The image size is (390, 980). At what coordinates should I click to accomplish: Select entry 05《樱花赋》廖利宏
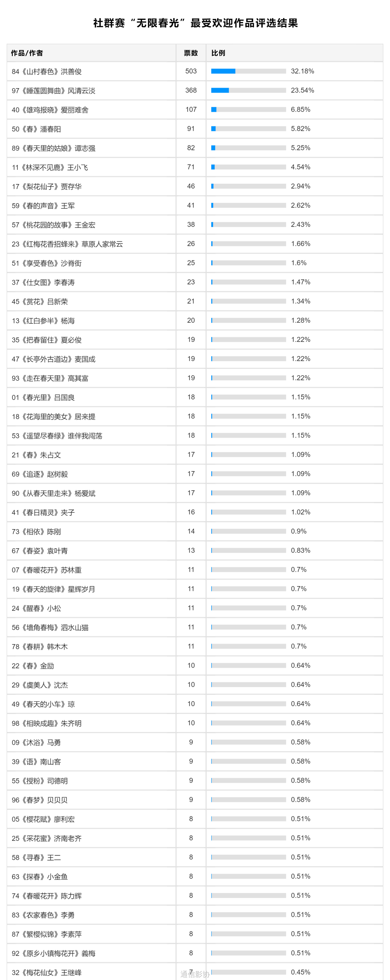coord(43,819)
